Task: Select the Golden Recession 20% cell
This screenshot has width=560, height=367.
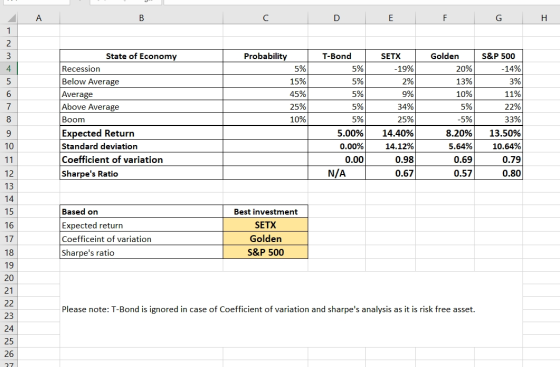Action: pos(445,69)
